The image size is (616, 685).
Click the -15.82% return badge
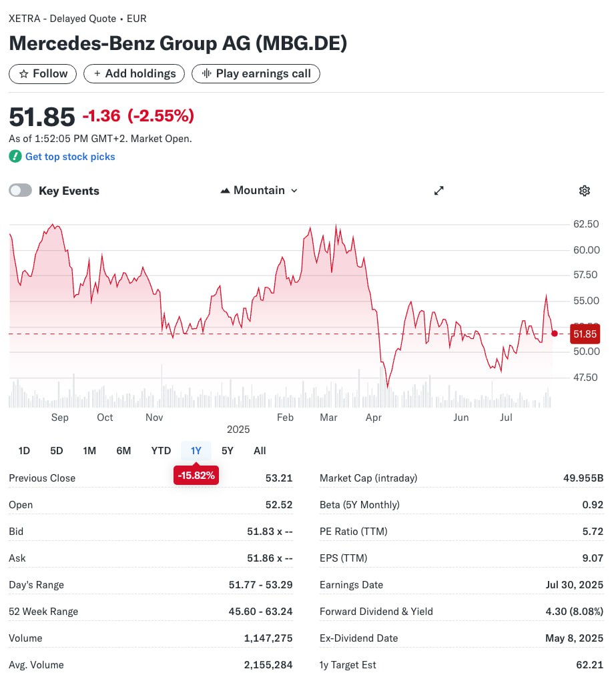tap(196, 476)
